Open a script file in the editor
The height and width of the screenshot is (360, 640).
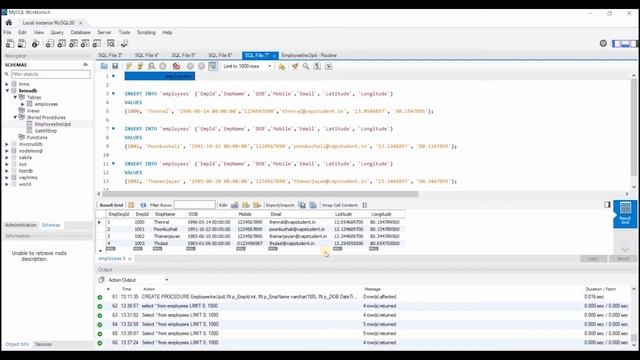104,66
